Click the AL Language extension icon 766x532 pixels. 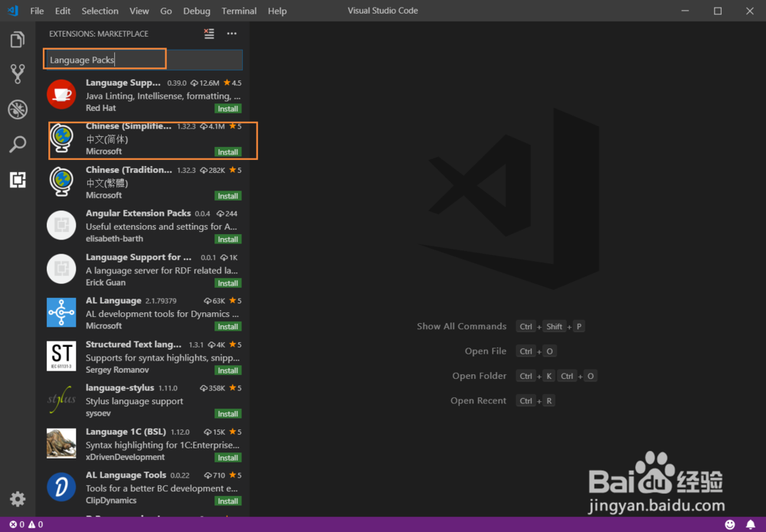(61, 312)
